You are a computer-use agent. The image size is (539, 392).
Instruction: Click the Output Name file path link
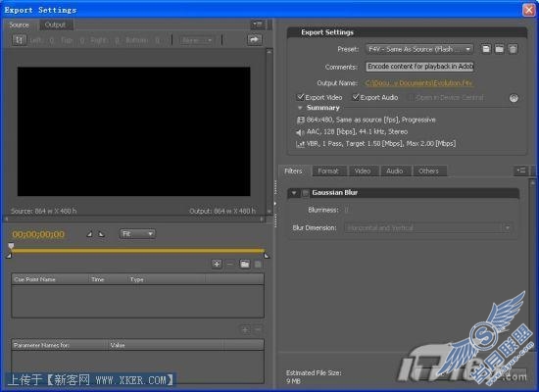click(x=418, y=83)
